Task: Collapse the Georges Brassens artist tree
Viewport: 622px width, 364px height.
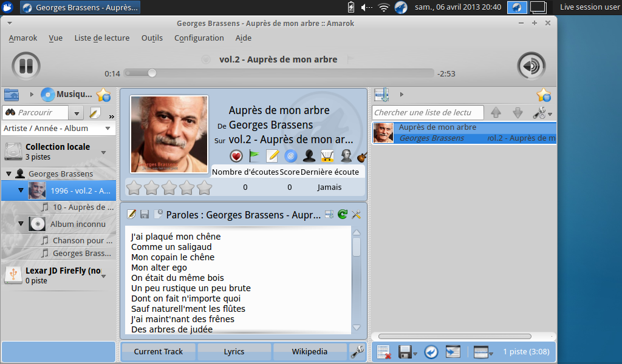Action: tap(9, 174)
